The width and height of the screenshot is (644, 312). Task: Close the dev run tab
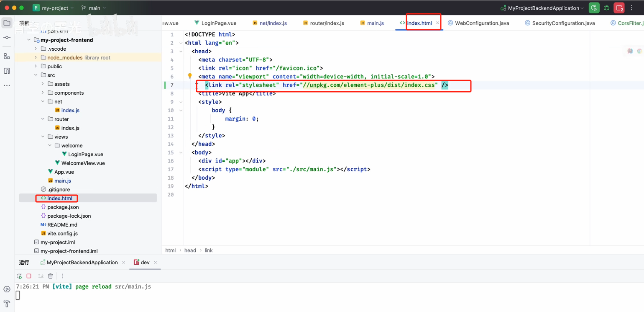click(156, 263)
